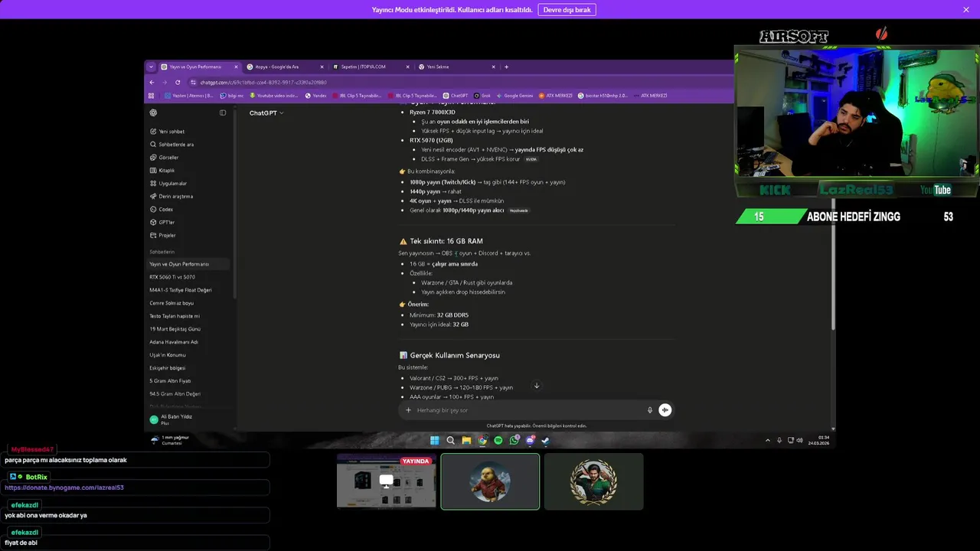980x551 pixels.
Task: Select the laurel-wreath avatar participant tile
Action: [x=593, y=481]
